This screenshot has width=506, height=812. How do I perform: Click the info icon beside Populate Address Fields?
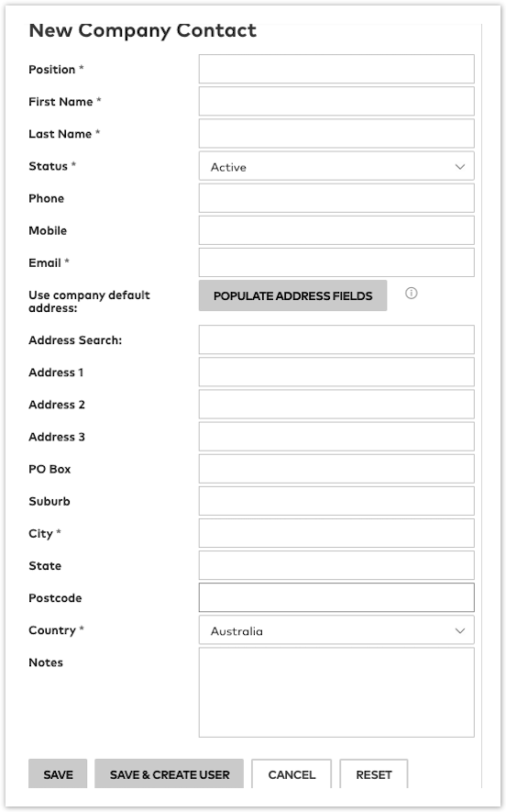412,293
